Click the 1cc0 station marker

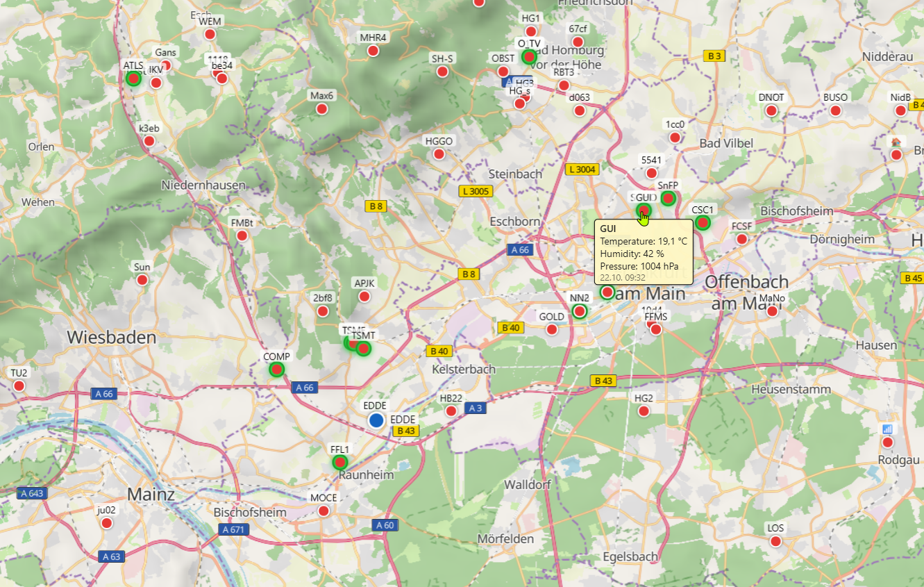(675, 138)
